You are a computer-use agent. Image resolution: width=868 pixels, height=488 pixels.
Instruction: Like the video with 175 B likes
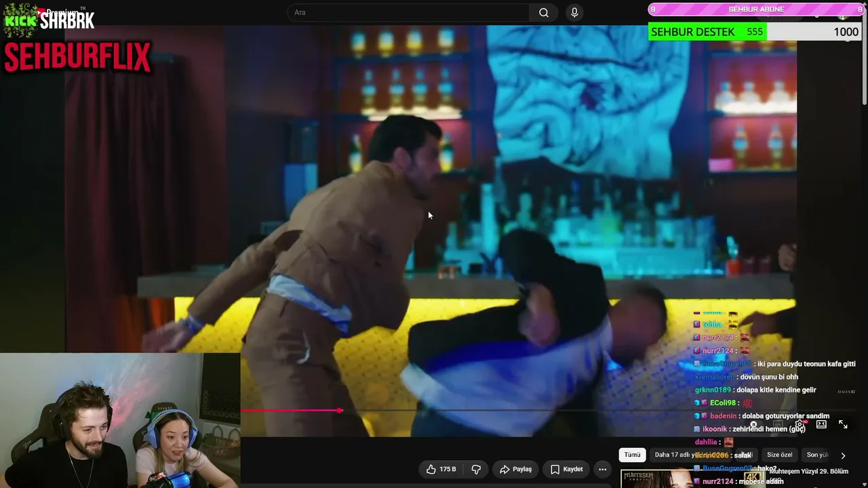pos(441,469)
